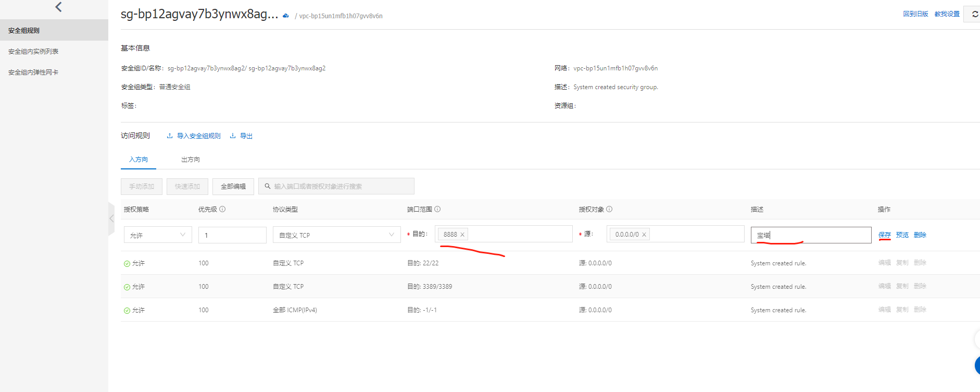
Task: Click 删除 on the editing rule row
Action: 920,235
